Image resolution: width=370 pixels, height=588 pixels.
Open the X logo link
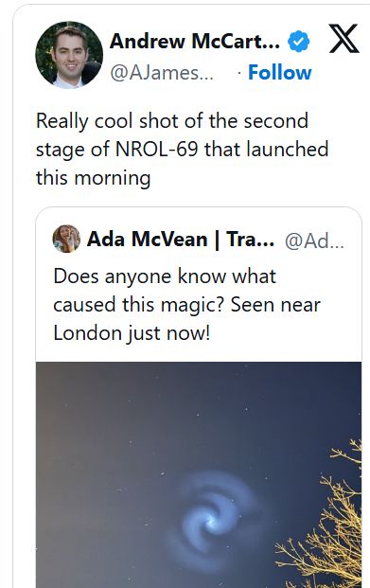coord(344,38)
